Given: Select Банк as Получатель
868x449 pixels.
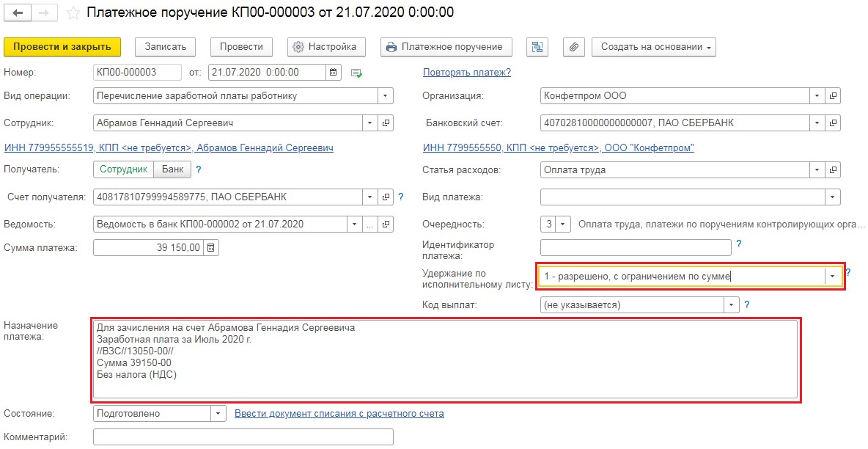Looking at the screenshot, I should [x=172, y=169].
